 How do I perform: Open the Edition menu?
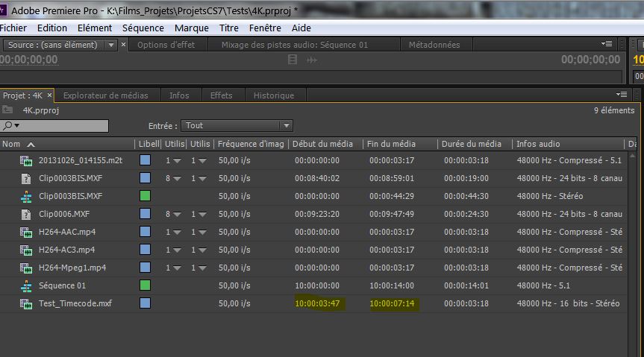point(52,28)
